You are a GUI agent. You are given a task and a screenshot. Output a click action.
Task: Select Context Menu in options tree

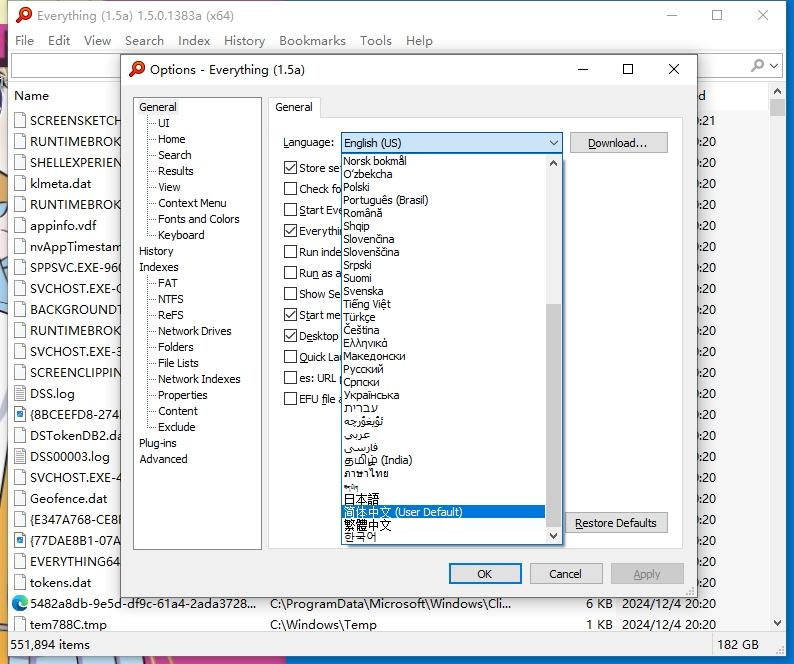click(x=192, y=203)
